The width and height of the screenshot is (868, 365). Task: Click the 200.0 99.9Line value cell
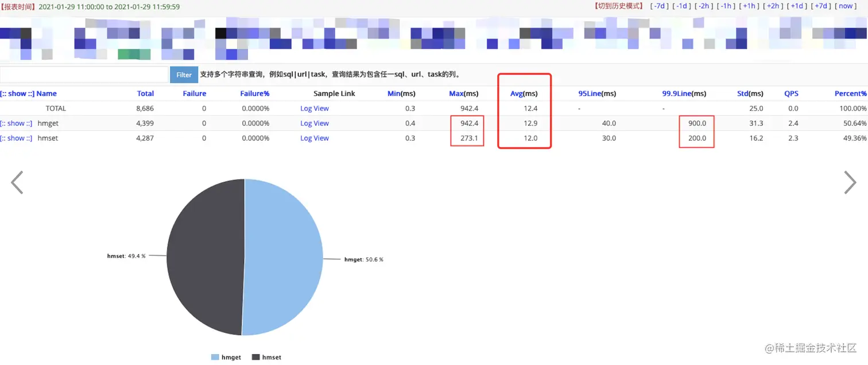[697, 138]
